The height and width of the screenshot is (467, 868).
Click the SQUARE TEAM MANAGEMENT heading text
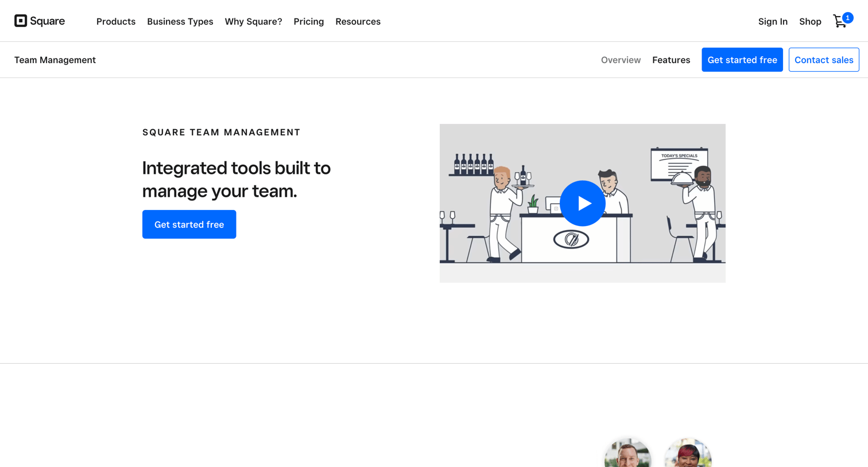(x=222, y=132)
